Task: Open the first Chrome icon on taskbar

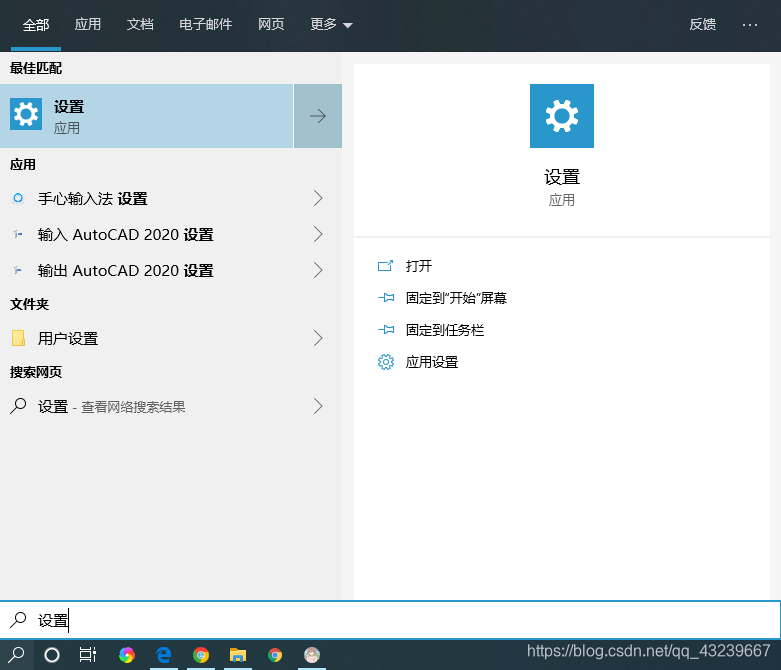Action: [x=201, y=655]
